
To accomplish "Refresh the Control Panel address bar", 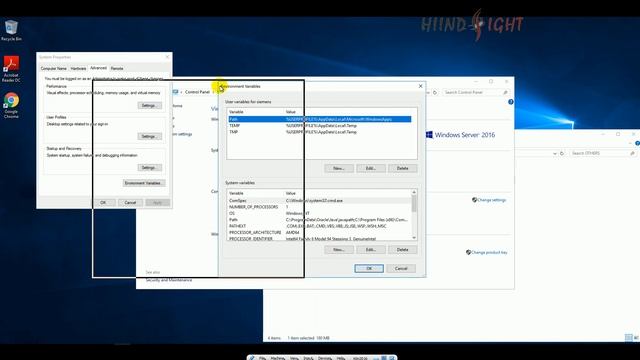I will tap(435, 92).
